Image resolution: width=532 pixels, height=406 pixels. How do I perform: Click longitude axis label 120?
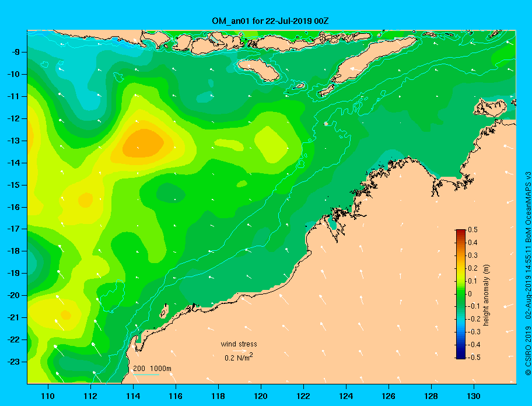tap(261, 396)
